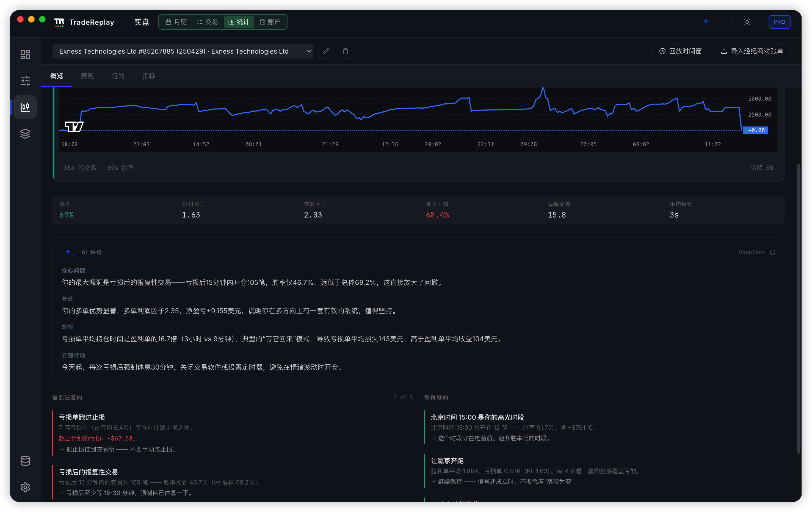Click sparkle icon beside AI 评论
The width and height of the screenshot is (812, 512).
69,252
